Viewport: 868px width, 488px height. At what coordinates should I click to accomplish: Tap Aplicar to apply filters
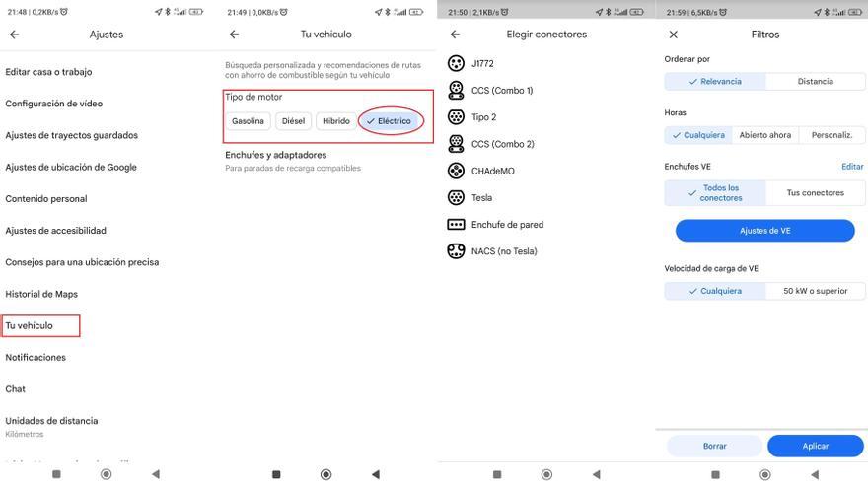(x=816, y=446)
